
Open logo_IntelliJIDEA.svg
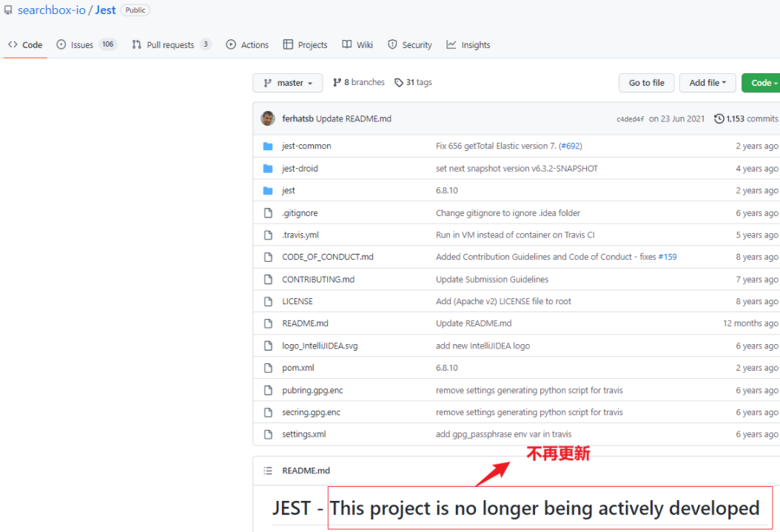point(320,346)
